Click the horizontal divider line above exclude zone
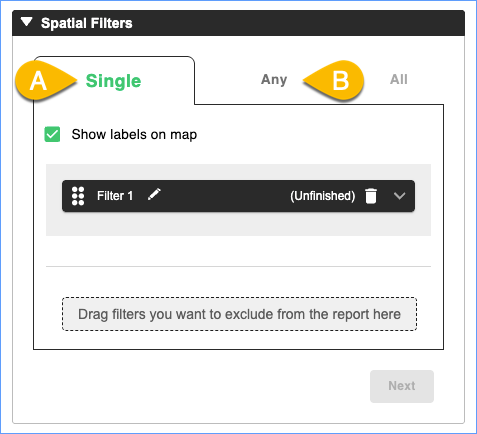Image resolution: width=477 pixels, height=434 pixels. click(x=238, y=266)
